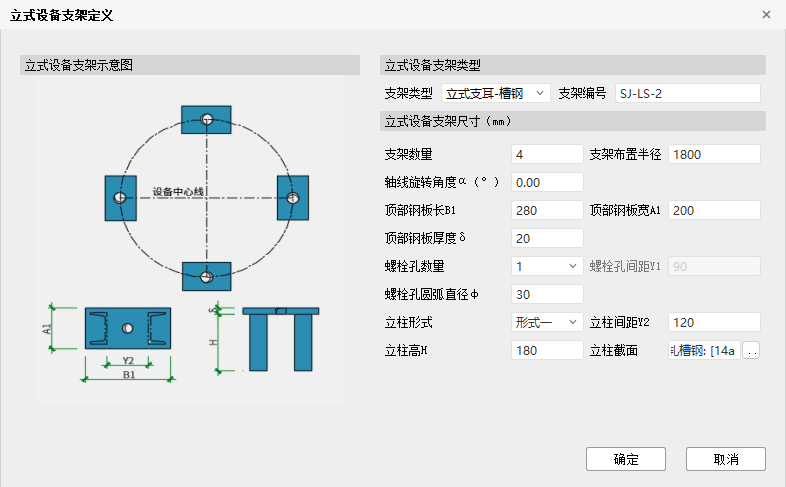Click the A1 dimension label in diagram
The width and height of the screenshot is (786, 487).
coord(47,329)
